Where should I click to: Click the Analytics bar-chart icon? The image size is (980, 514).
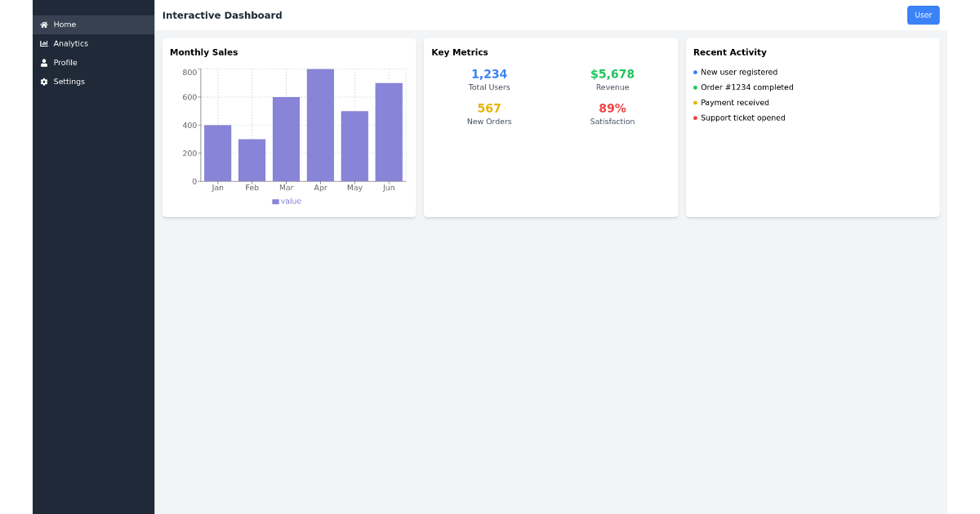(x=43, y=43)
